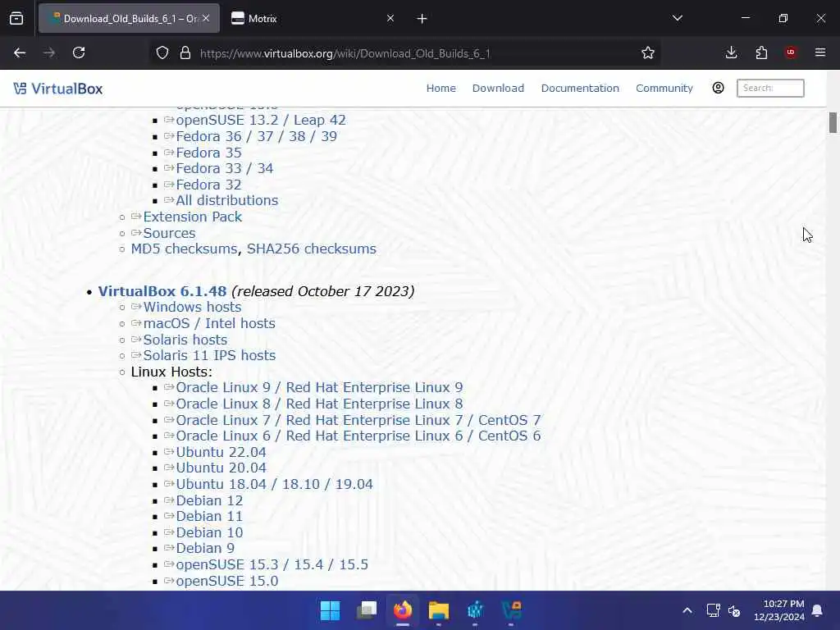Open the Sources link
840x630 pixels.
[x=169, y=233]
